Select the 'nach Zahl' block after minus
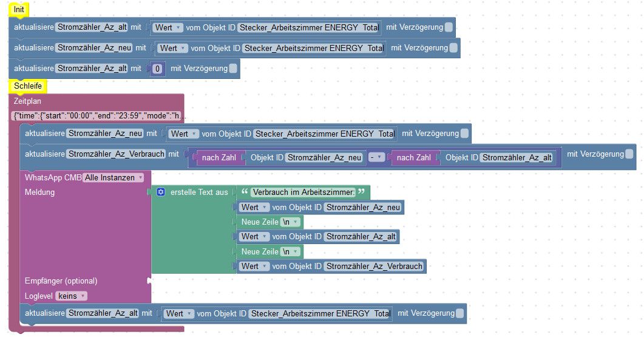 click(413, 157)
